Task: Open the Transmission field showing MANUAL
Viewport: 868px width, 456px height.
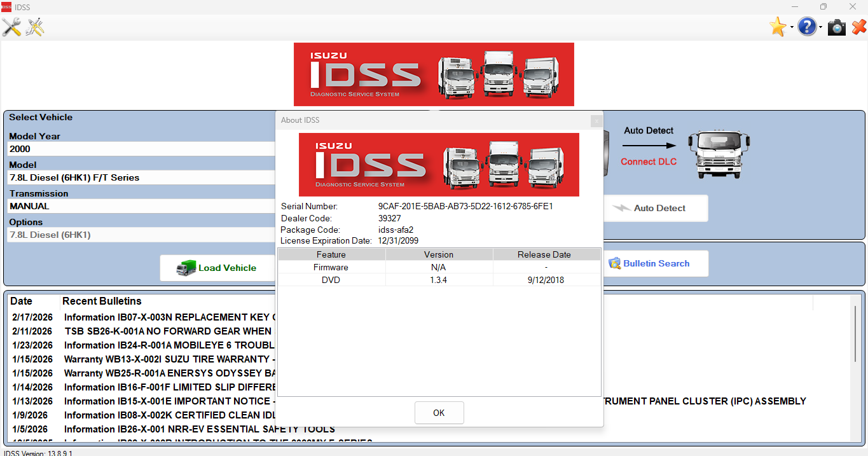Action: point(141,206)
